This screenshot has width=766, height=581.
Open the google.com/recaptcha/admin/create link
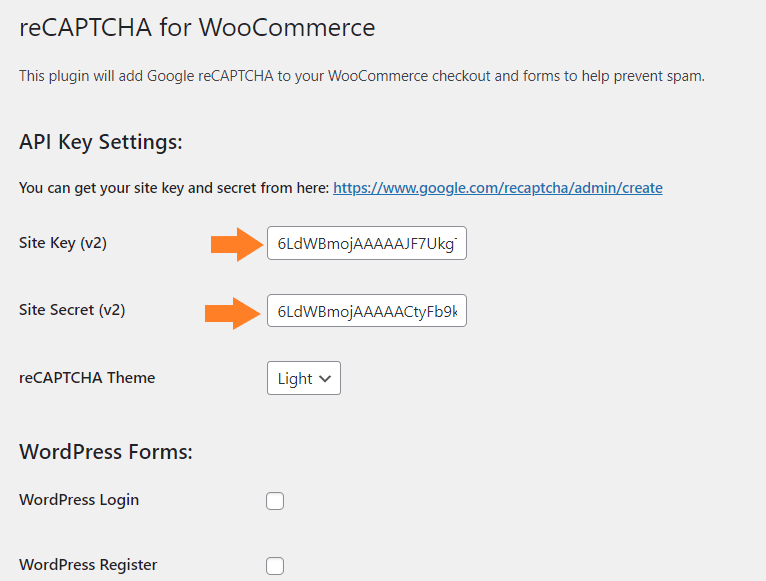coord(497,188)
